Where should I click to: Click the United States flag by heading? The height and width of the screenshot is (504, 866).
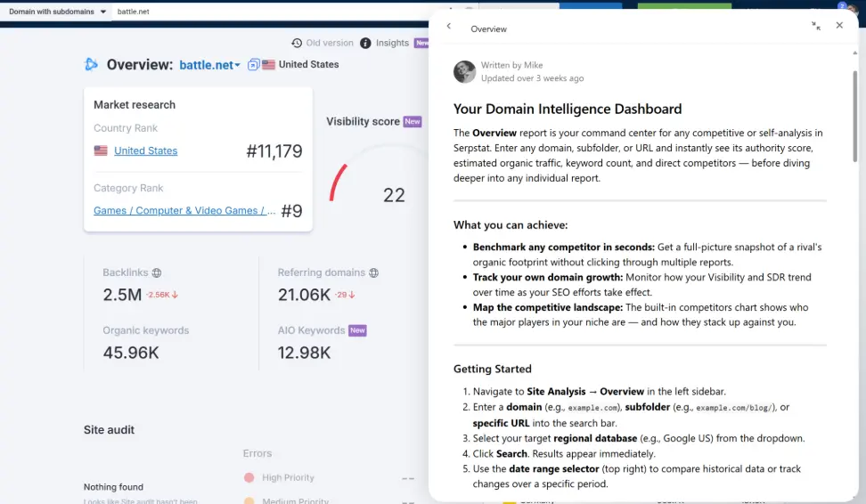point(268,65)
